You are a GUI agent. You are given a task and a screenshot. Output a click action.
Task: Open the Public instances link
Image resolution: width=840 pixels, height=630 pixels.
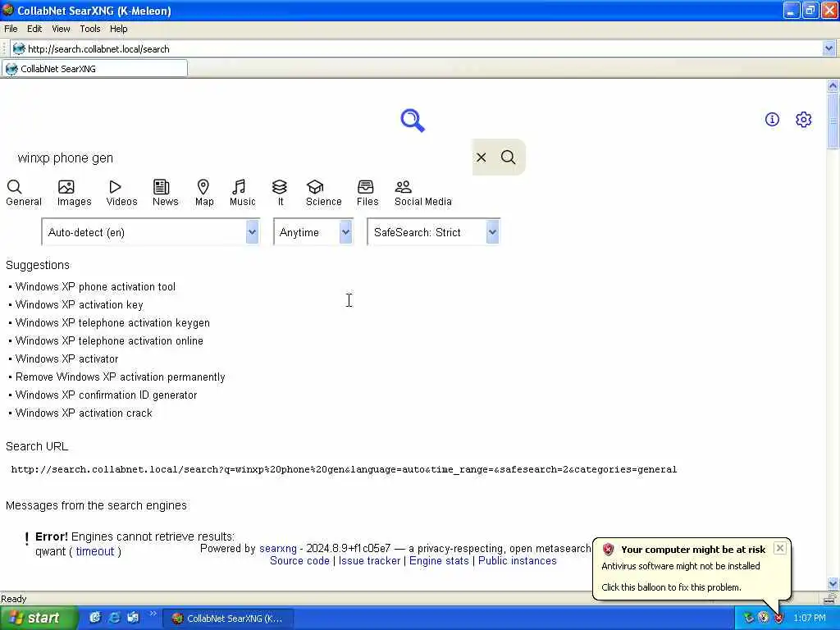[517, 561]
